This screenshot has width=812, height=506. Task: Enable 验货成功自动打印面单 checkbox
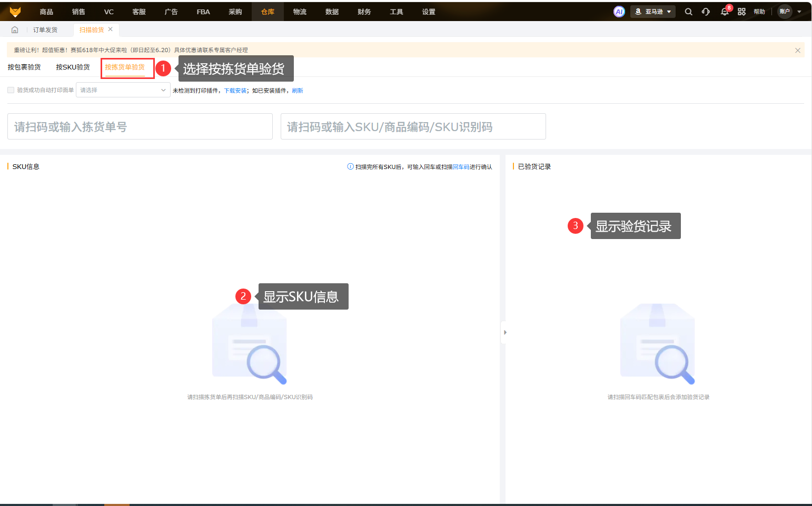click(x=11, y=90)
